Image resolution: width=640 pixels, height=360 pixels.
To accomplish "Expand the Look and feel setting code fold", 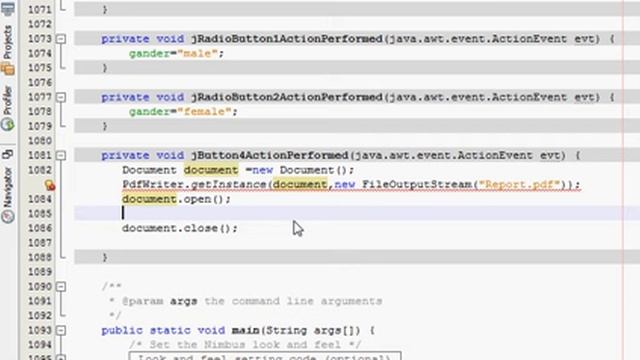I will [x=61, y=358].
